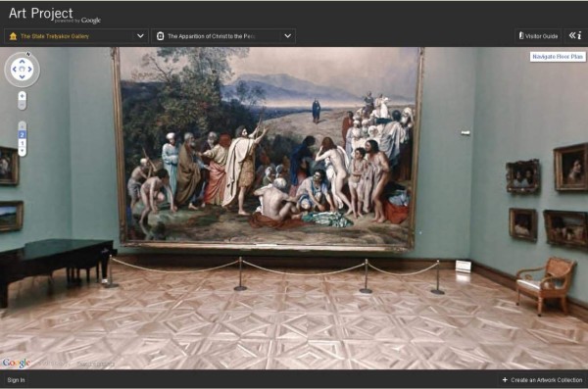This screenshot has width=588, height=389.
Task: Open the Visitor Guide
Action: [538, 36]
